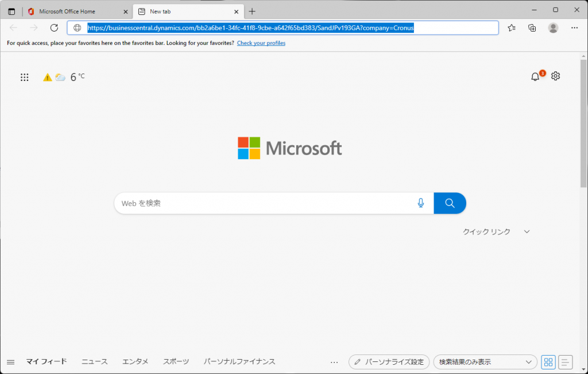Click the globe site info icon
The width and height of the screenshot is (588, 374).
[x=78, y=28]
